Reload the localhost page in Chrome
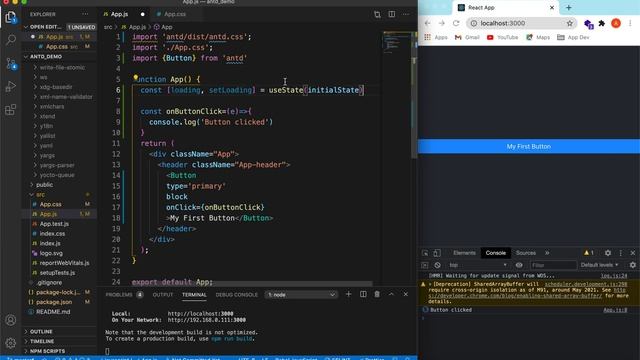The image size is (640, 360). click(456, 23)
